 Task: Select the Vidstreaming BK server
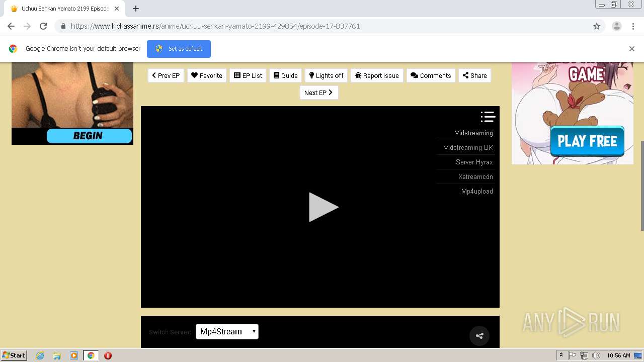click(x=468, y=147)
